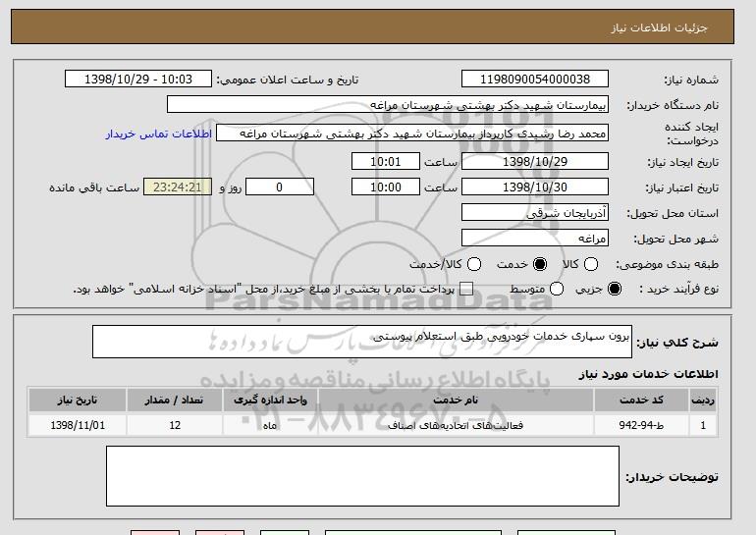This screenshot has width=756, height=535.
Task: Click the تاریخ اعتبار نیاز date field
Action: (x=535, y=187)
